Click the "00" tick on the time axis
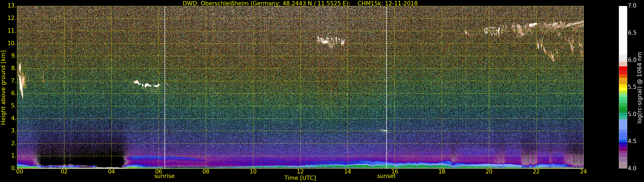Screen dimensions: 644x182 point(20,172)
